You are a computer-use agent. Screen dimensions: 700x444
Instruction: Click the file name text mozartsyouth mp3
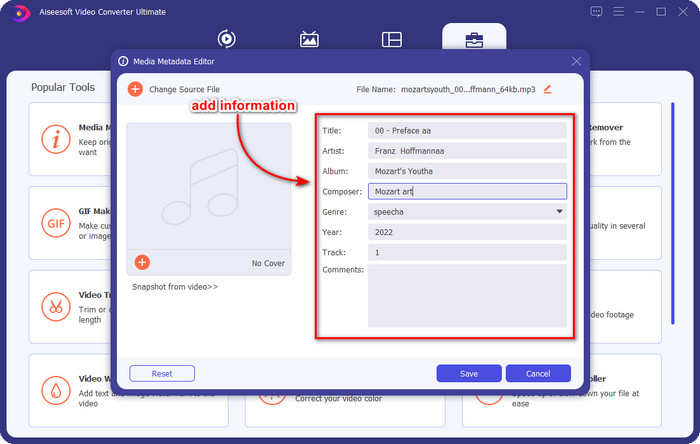(x=468, y=89)
